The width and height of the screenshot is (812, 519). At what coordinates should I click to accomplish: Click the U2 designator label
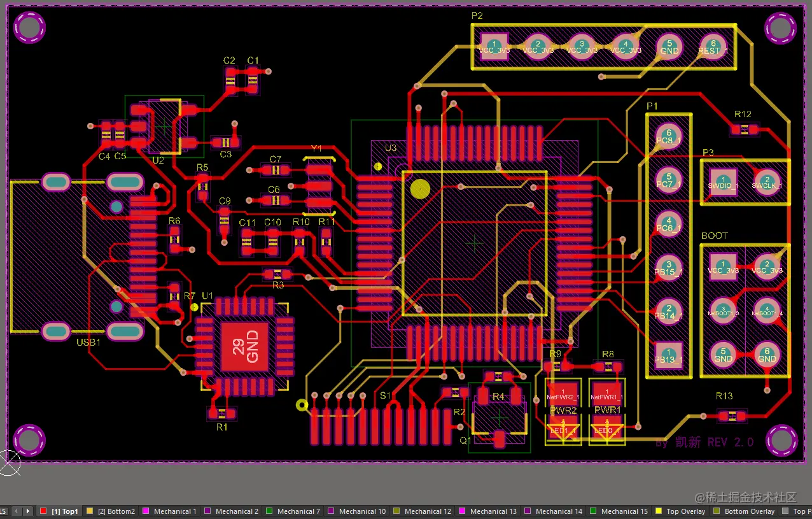tap(158, 160)
